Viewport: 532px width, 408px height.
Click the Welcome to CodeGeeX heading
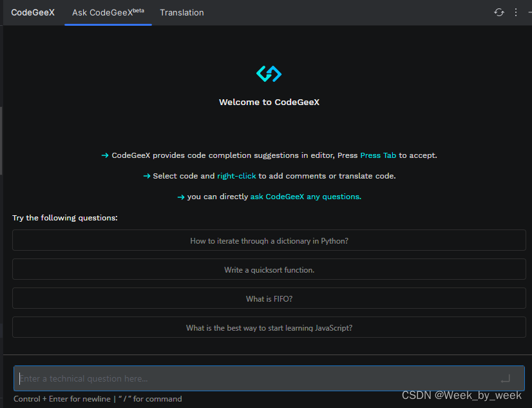coord(269,102)
